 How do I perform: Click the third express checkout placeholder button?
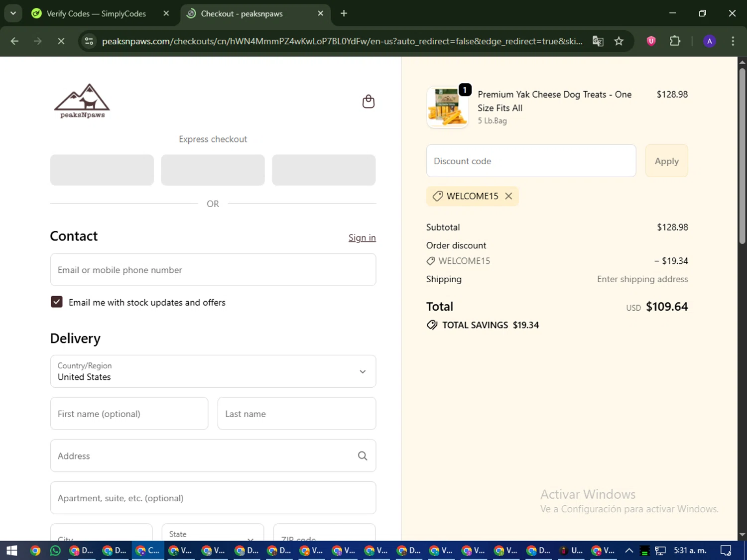324,170
